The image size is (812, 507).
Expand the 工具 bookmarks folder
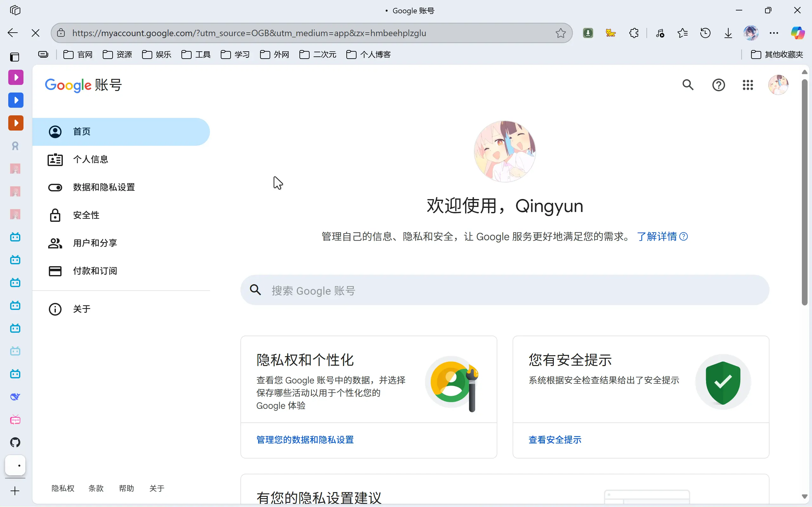pyautogui.click(x=196, y=54)
